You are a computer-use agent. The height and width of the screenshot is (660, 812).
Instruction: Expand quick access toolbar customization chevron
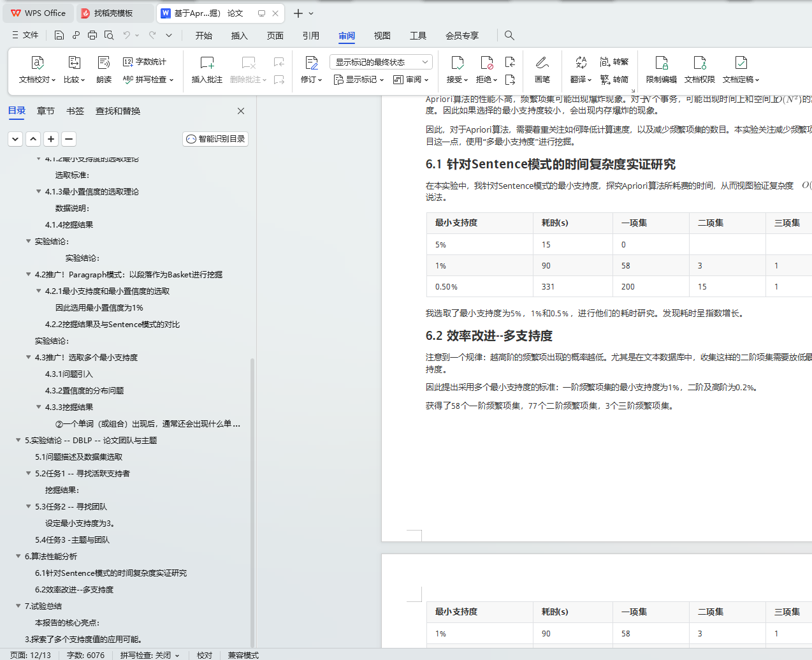[169, 35]
